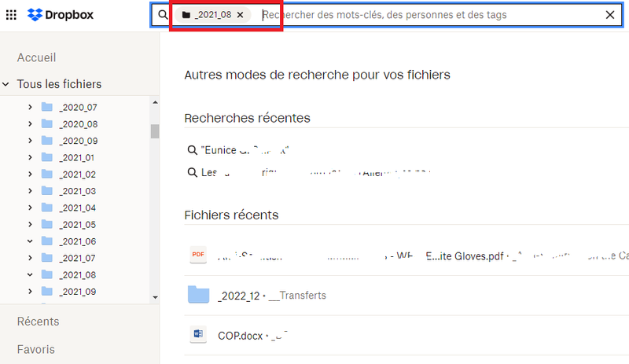The height and width of the screenshot is (364, 629).
Task: Open Accueil in the sidebar
Action: click(x=36, y=57)
